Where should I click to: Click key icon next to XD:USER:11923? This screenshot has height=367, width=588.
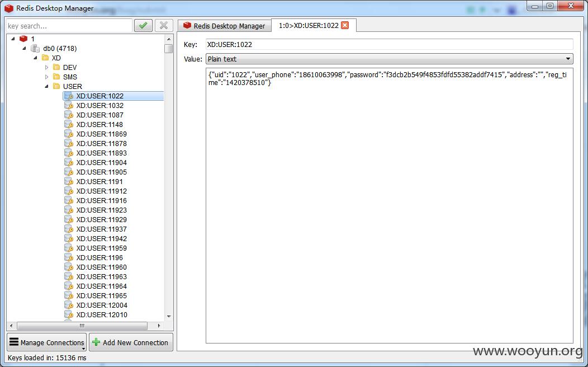coord(69,210)
